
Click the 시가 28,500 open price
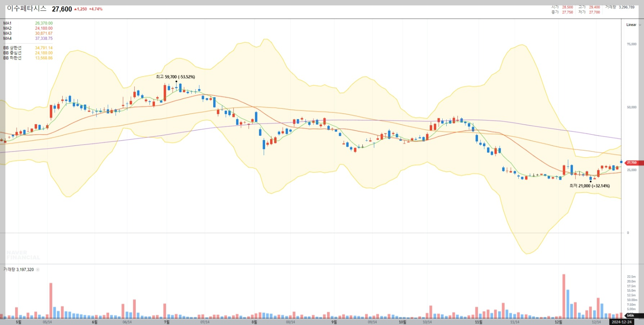click(562, 7)
